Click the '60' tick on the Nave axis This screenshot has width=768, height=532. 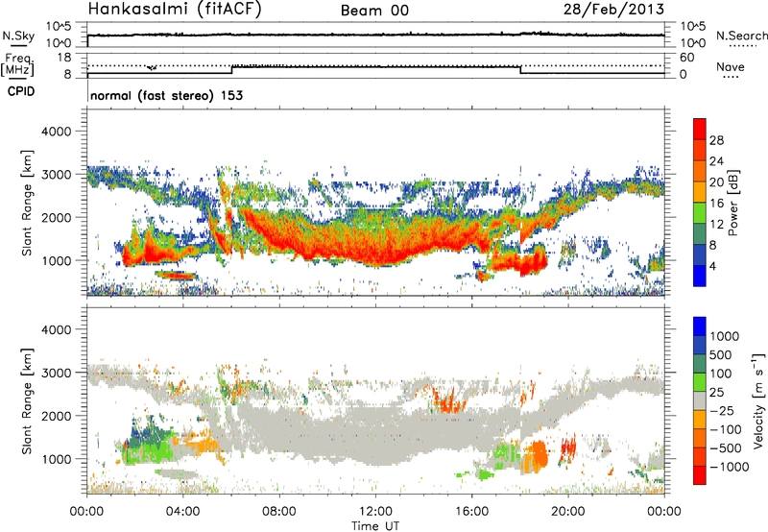click(x=686, y=58)
